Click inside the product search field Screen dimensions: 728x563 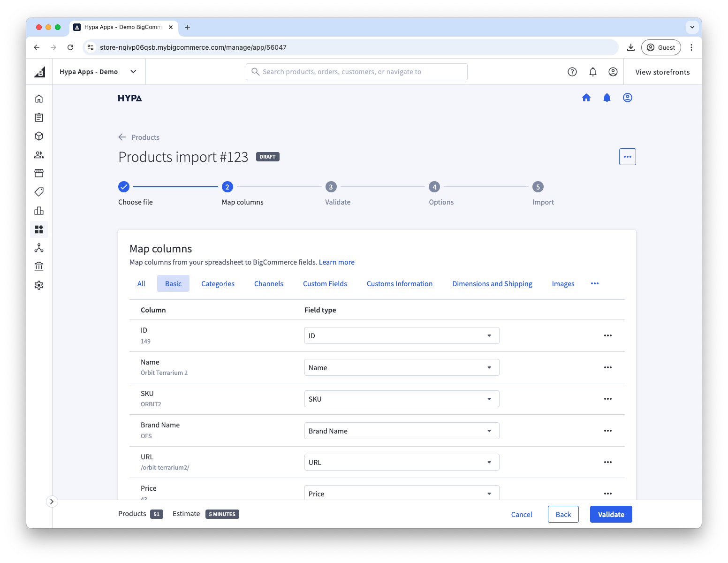coord(356,71)
